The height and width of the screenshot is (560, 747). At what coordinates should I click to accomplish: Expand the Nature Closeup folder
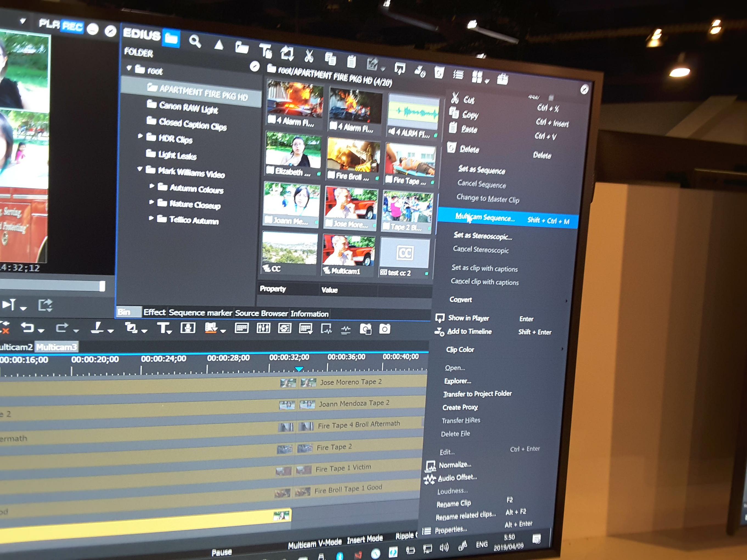pyautogui.click(x=151, y=202)
